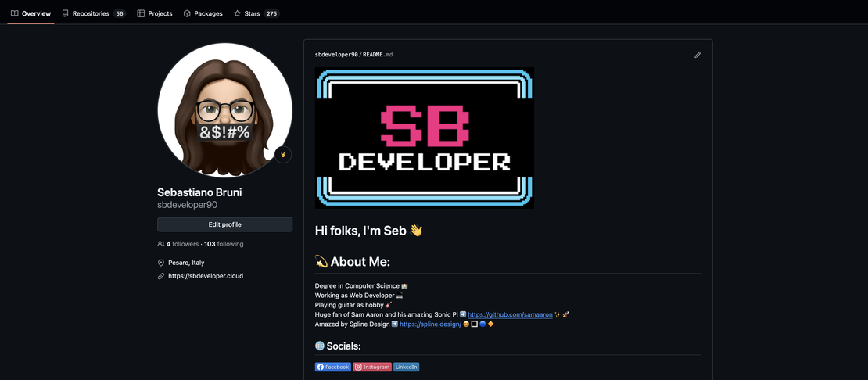Screen dimensions: 868x380
Task: Open the sbdeveloper.cloud website link
Action: pos(206,276)
